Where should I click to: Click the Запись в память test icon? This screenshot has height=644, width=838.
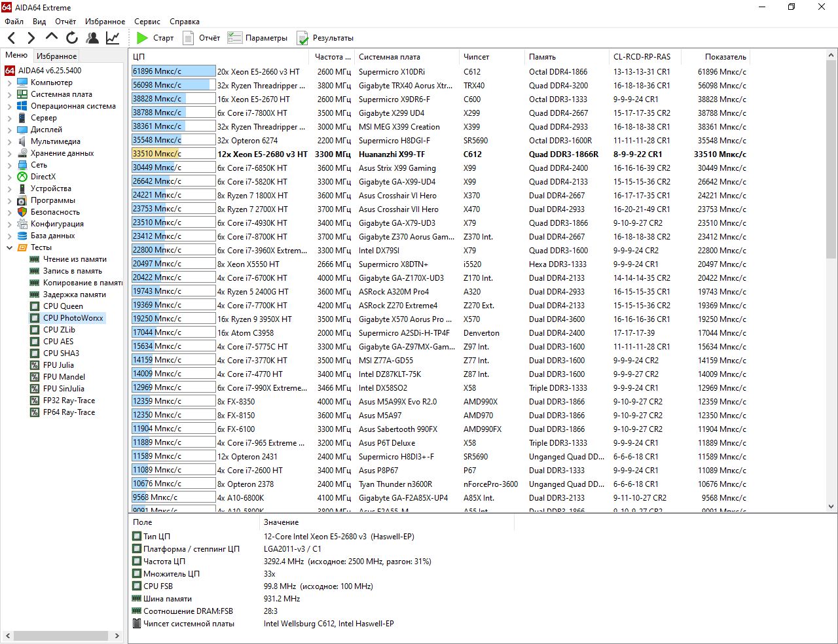(x=35, y=271)
